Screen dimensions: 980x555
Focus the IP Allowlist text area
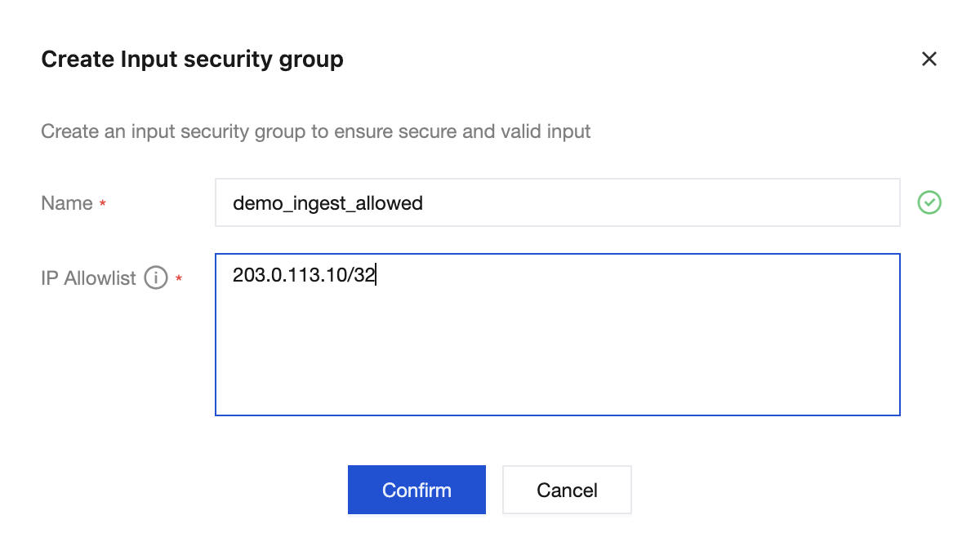(558, 335)
